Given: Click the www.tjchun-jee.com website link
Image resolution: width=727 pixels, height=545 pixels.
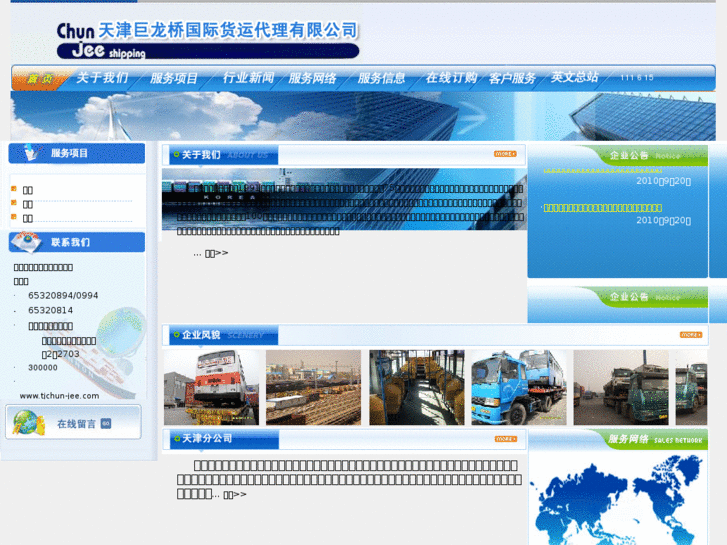Looking at the screenshot, I should (x=59, y=396).
